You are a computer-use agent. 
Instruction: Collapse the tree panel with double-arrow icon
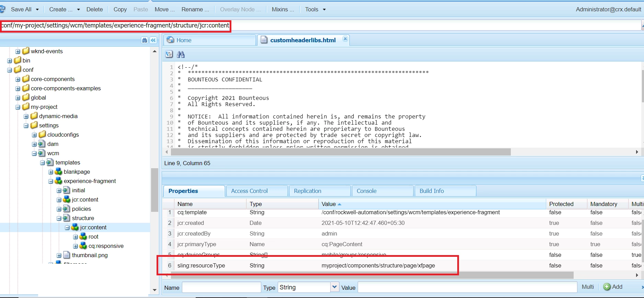[153, 40]
